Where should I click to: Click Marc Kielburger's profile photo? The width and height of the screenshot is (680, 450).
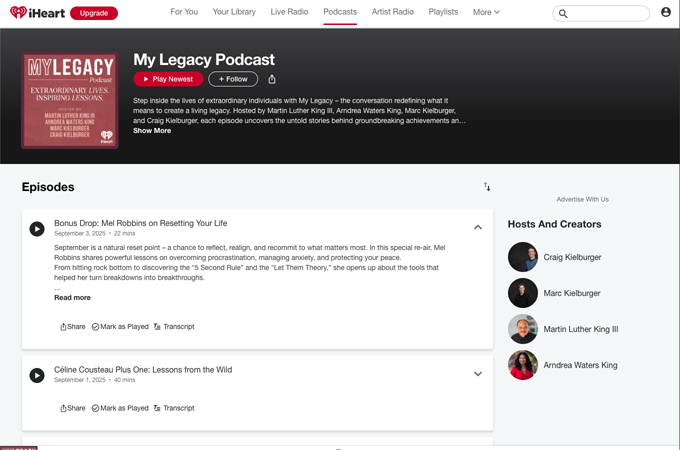(x=523, y=293)
